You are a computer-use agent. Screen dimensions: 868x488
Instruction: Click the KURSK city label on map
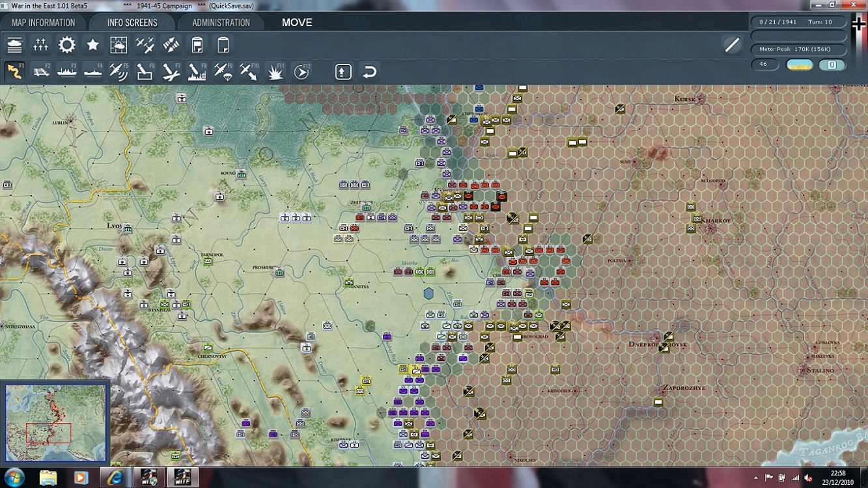point(684,99)
